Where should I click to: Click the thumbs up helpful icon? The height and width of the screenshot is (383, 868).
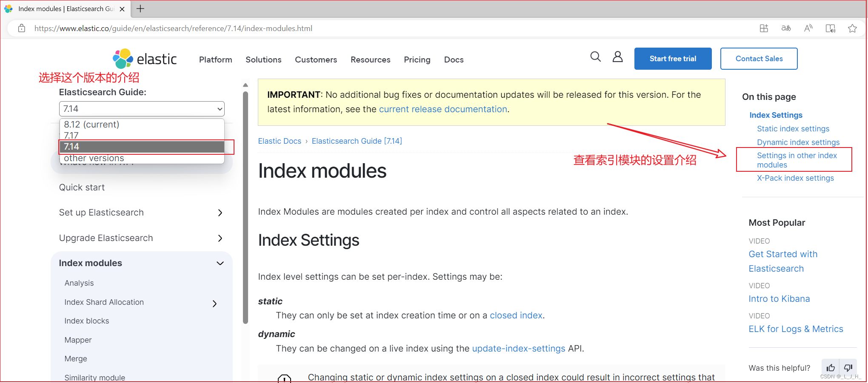[831, 368]
